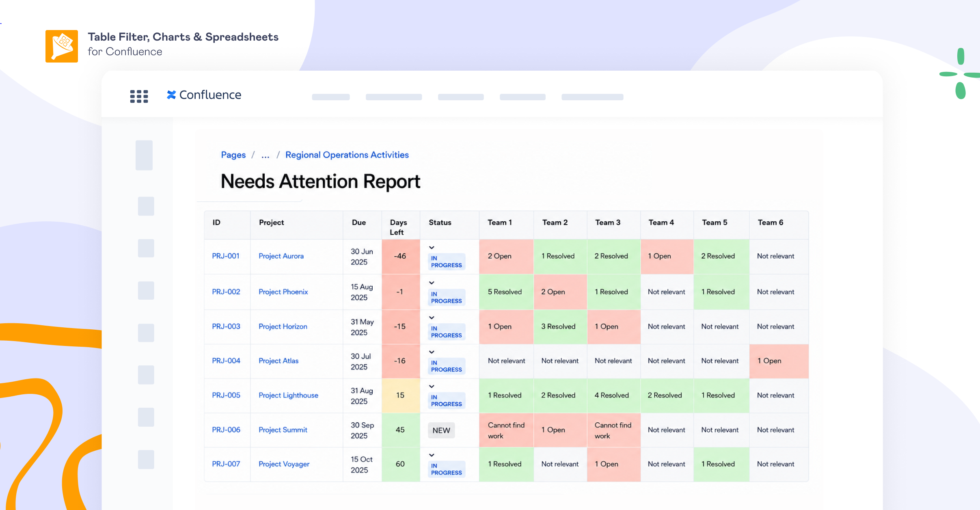
Task: Select the '4 Resolved' Team 3 cell
Action: tap(613, 396)
